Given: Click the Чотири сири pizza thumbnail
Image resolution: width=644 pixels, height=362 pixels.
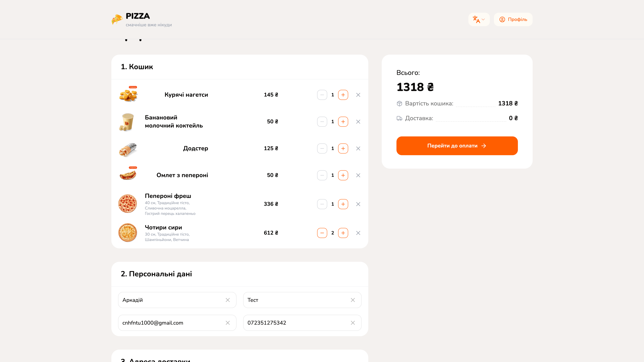Looking at the screenshot, I should pos(128,233).
